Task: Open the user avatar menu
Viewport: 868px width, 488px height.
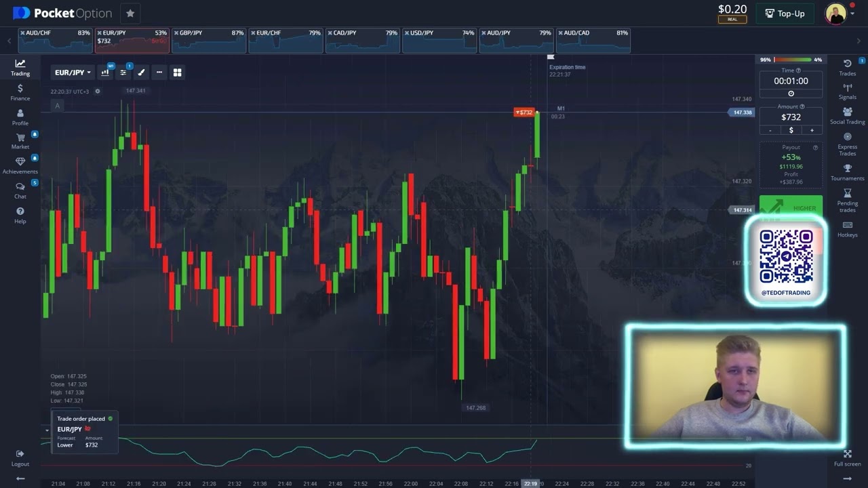Action: coord(836,14)
